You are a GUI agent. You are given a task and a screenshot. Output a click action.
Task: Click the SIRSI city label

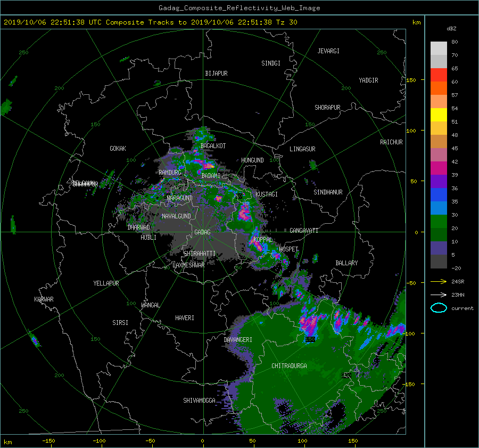click(x=120, y=323)
